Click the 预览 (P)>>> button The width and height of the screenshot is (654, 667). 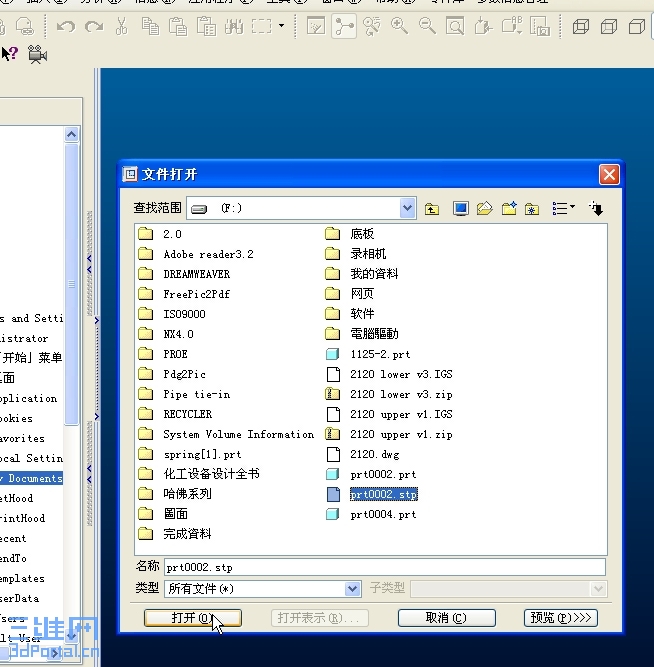561,618
